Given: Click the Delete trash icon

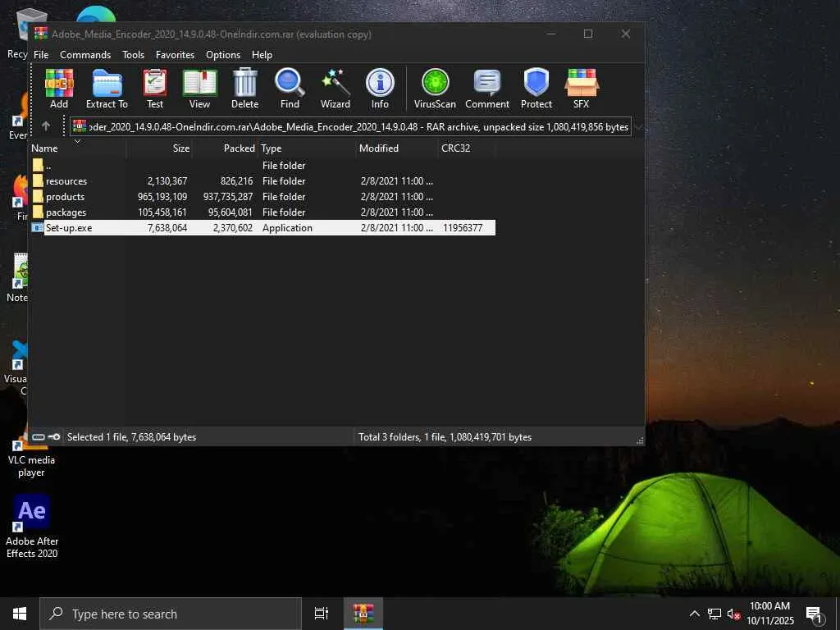Looking at the screenshot, I should pos(244,89).
